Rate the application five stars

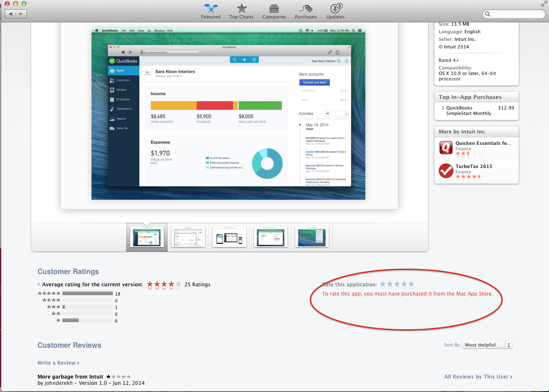[411, 284]
